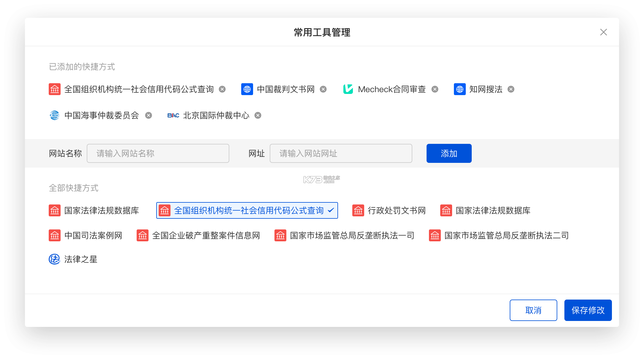Remove 中国海事仲裁委员会 shortcut
This screenshot has height=359, width=644.
[149, 115]
